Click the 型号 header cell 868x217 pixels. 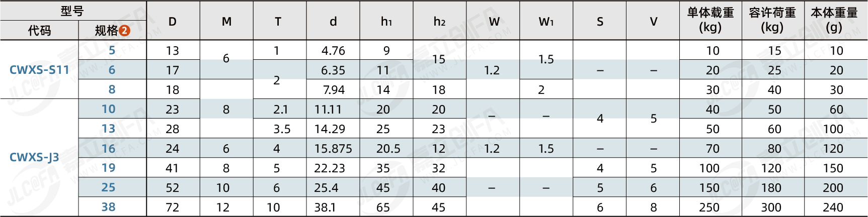click(72, 11)
